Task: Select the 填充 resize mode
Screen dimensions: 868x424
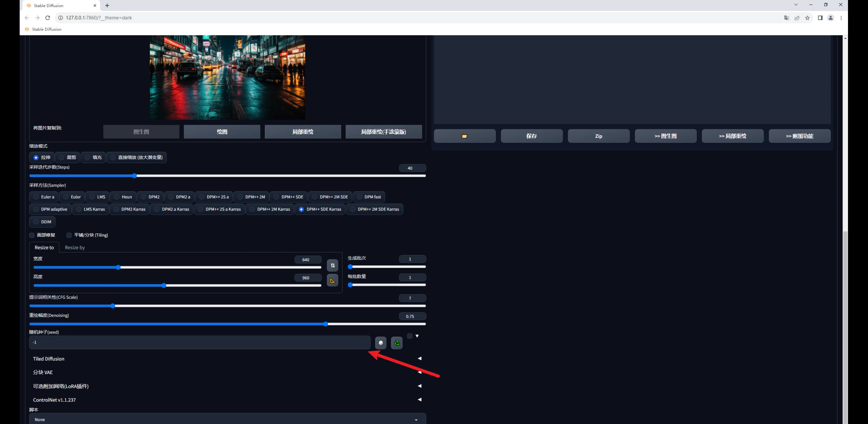Action: point(93,157)
